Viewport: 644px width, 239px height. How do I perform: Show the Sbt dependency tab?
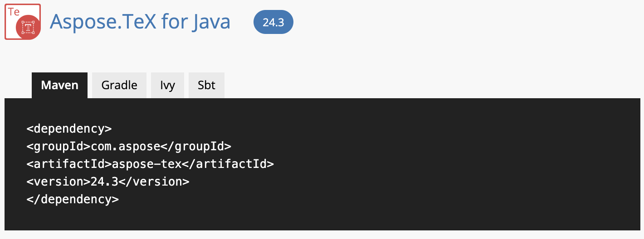tap(206, 85)
